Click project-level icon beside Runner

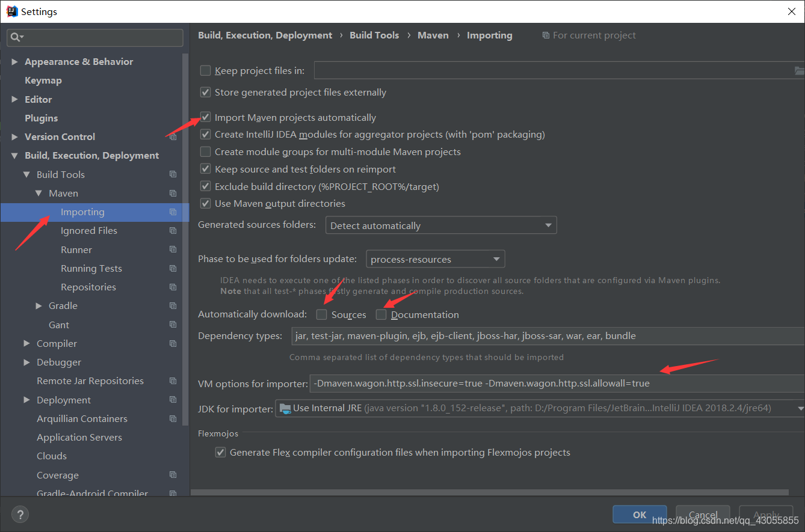pos(173,249)
